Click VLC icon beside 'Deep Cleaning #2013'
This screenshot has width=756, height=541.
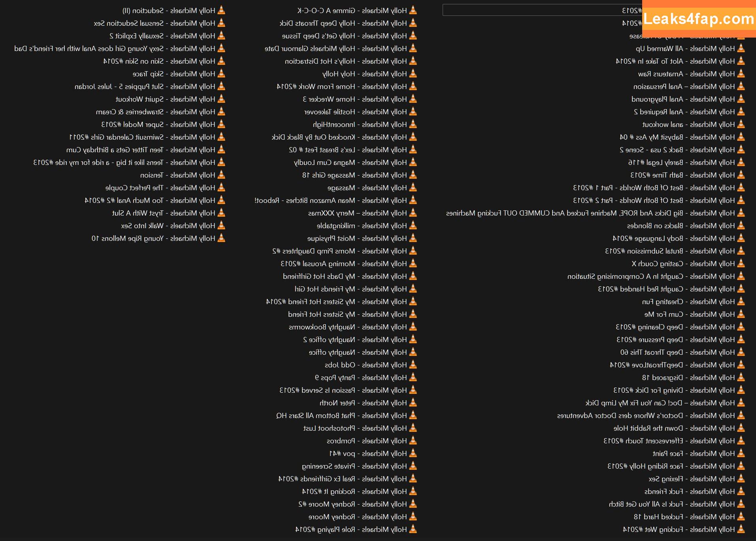[x=741, y=327]
